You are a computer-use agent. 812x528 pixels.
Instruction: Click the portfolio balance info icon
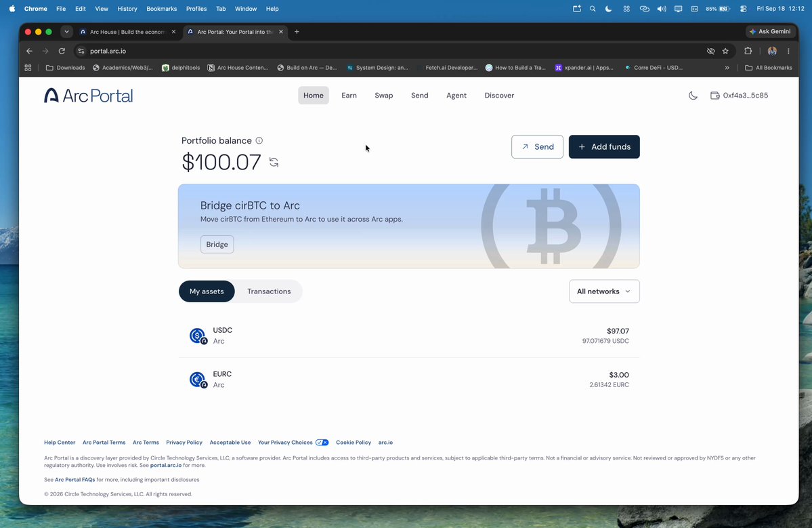[259, 140]
